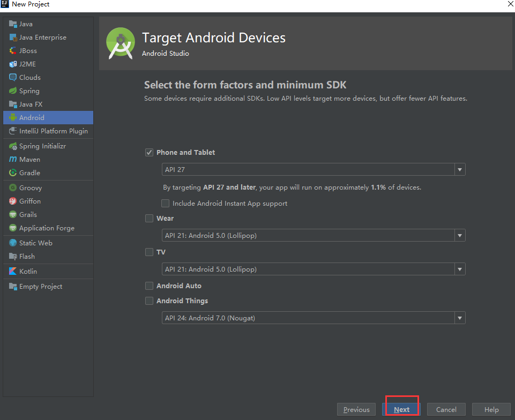Screen dimensions: 515x420
Task: Go back with the Previous button
Action: (x=356, y=409)
